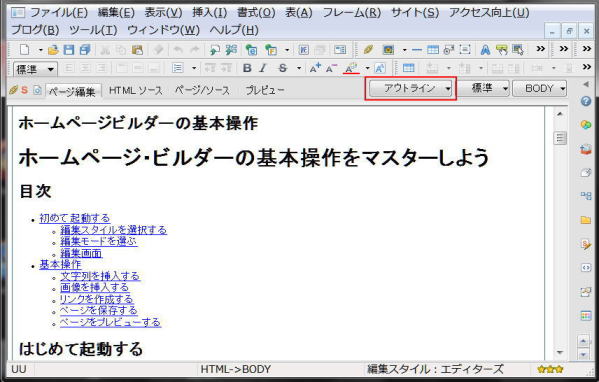Image resolution: width=599 pixels, height=382 pixels.
Task: Switch to the プレビュー tab
Action: point(264,91)
